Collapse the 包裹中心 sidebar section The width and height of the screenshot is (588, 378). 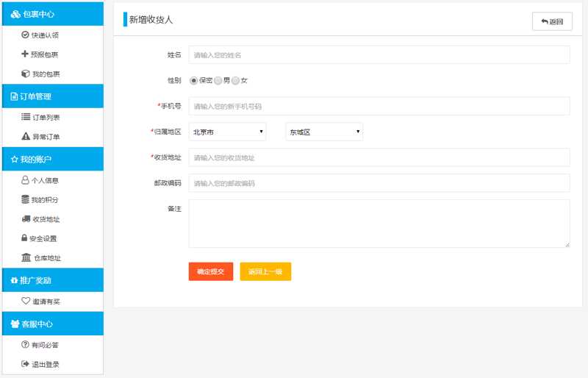(51, 14)
